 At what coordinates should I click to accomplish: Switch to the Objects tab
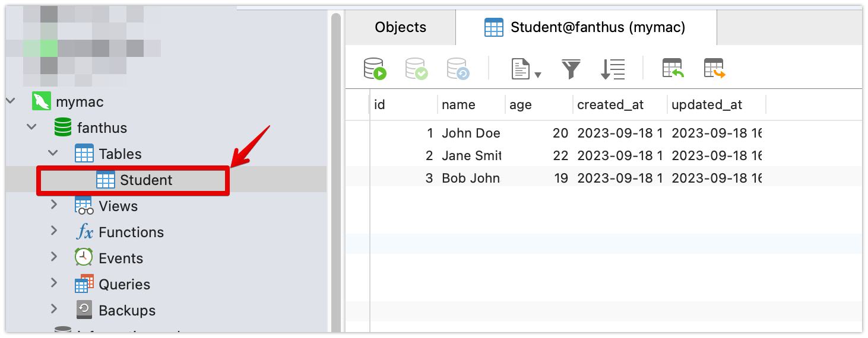[x=400, y=27]
